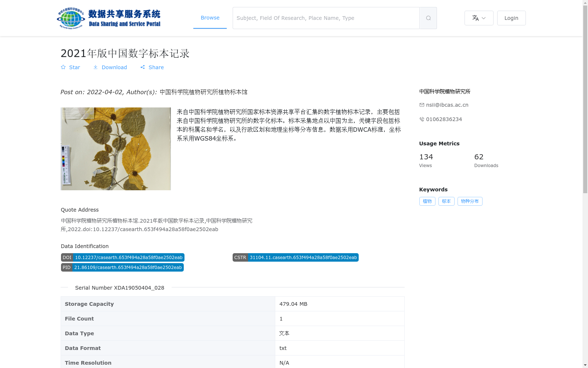The width and height of the screenshot is (588, 368).
Task: Click the scrollbar up arrow
Action: (x=585, y=3)
